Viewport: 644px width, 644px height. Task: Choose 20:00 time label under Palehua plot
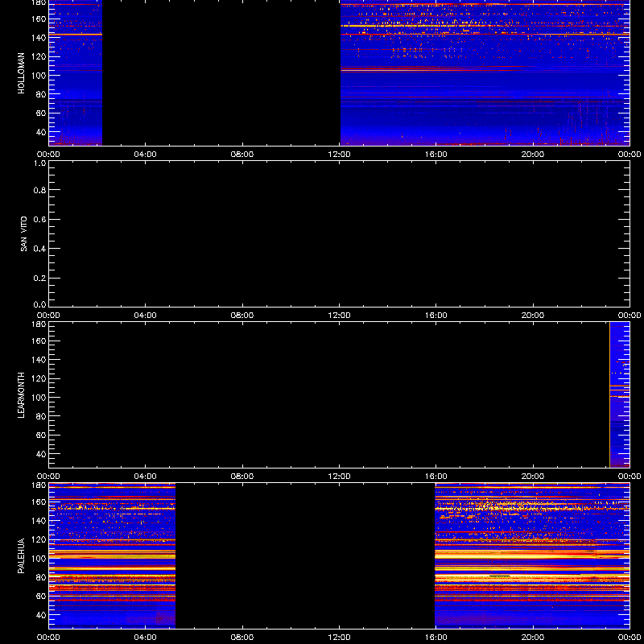coord(533,638)
